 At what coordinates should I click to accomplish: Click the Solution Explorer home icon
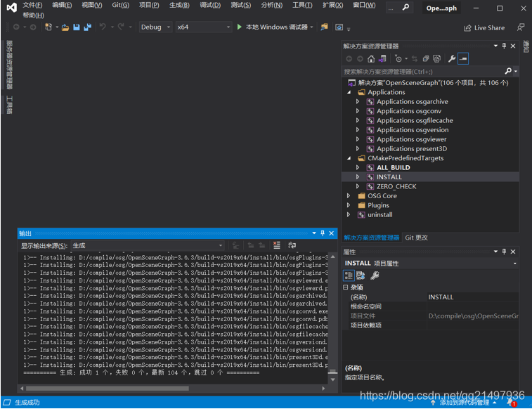pyautogui.click(x=371, y=58)
